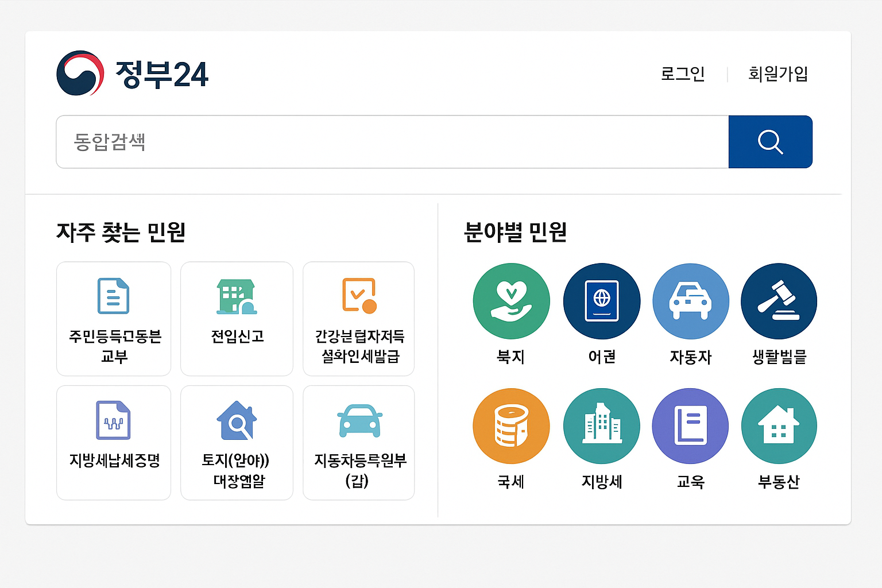Open the 자동차 category car icon
This screenshot has width=882, height=588.
click(x=690, y=300)
